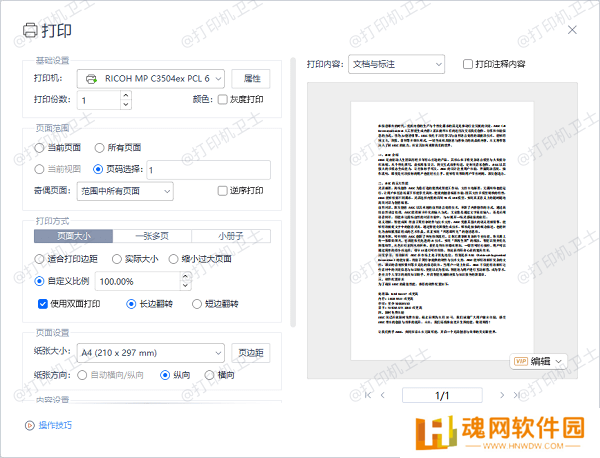Select 横向 landscape orientation

click(209, 375)
